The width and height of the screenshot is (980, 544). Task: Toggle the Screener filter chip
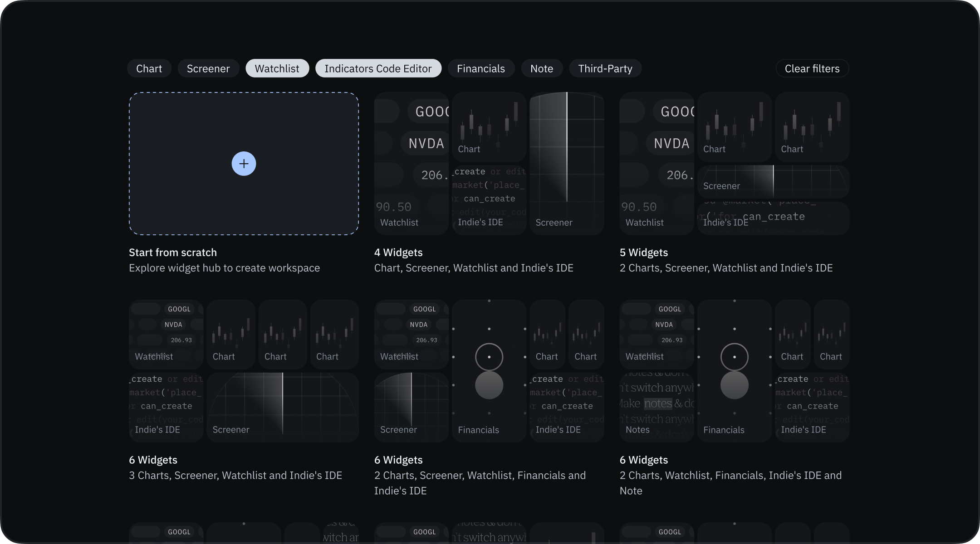208,68
